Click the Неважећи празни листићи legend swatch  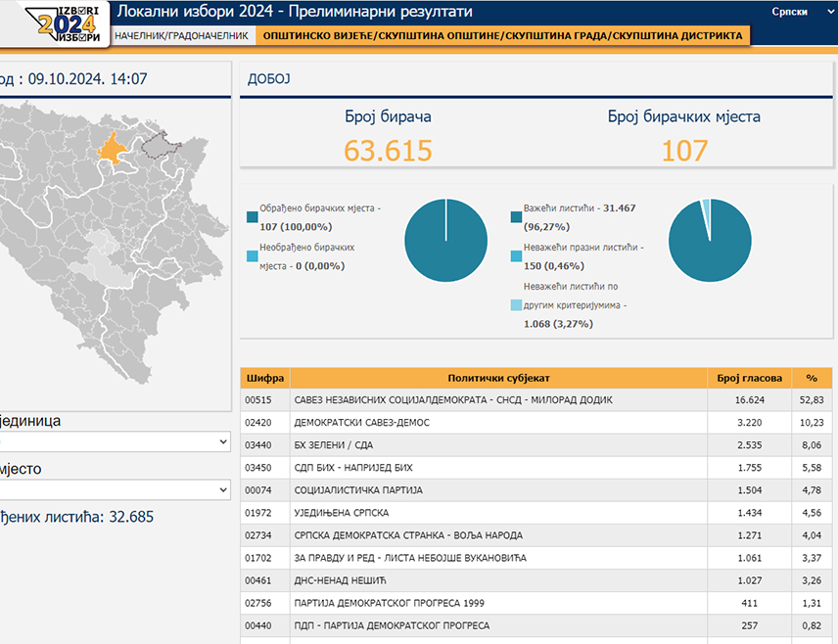(516, 256)
